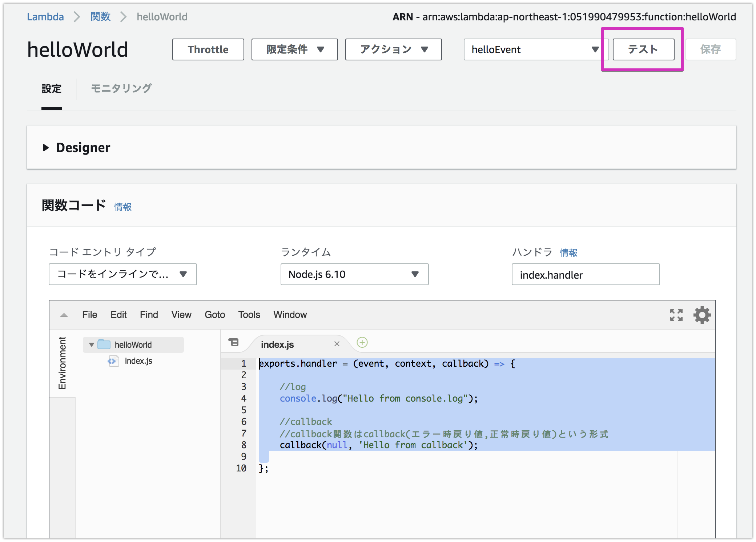This screenshot has width=756, height=542.
Task: Click the index.handler handler input field
Action: [x=585, y=275]
